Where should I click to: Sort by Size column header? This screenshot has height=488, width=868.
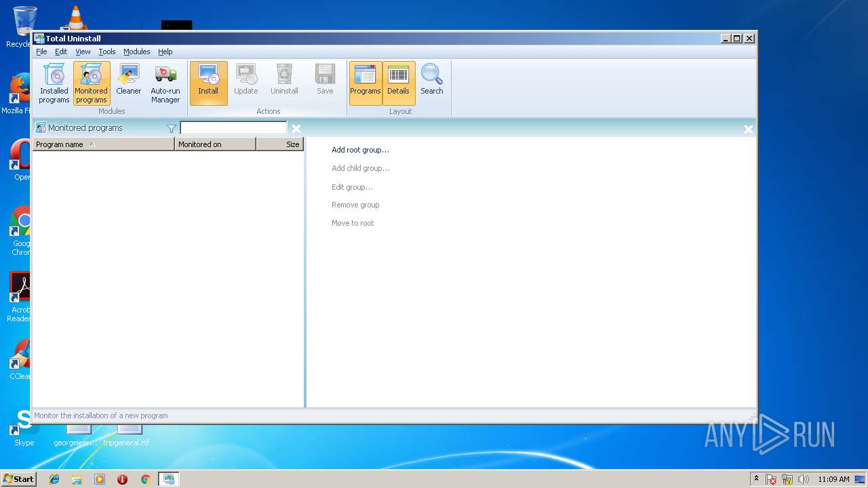(279, 144)
